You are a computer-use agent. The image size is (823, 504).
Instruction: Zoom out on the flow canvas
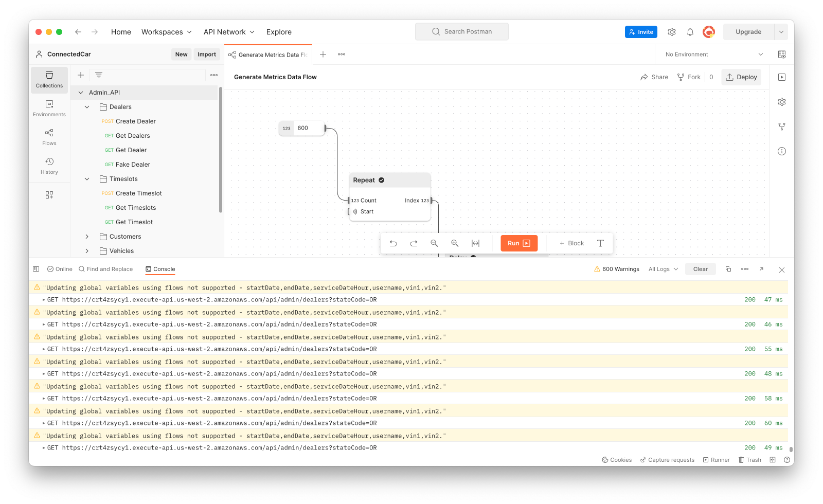[x=434, y=243]
